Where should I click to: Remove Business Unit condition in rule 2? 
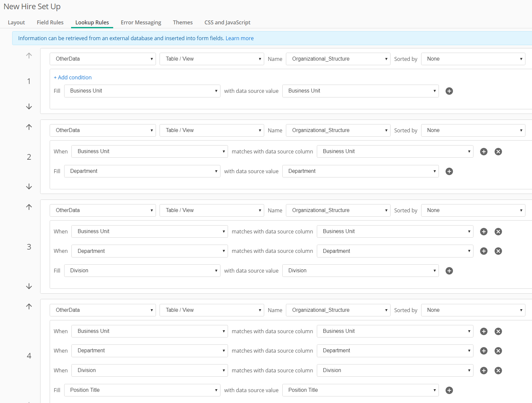coord(498,151)
